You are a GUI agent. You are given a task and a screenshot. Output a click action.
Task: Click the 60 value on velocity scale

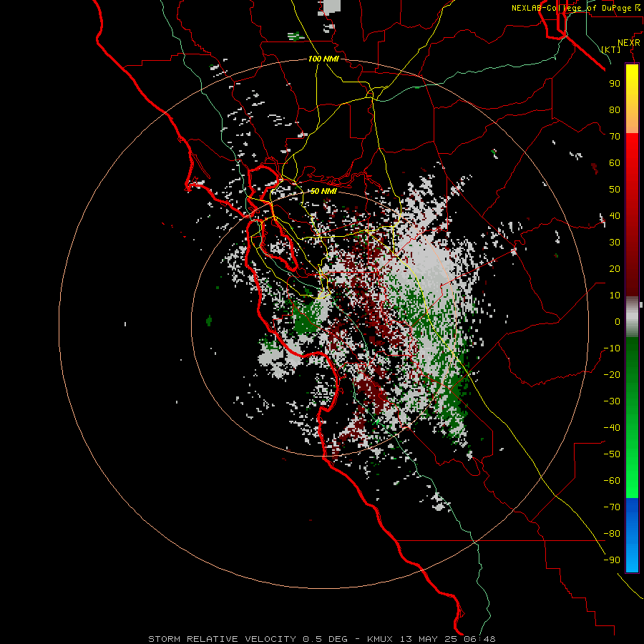pos(615,162)
